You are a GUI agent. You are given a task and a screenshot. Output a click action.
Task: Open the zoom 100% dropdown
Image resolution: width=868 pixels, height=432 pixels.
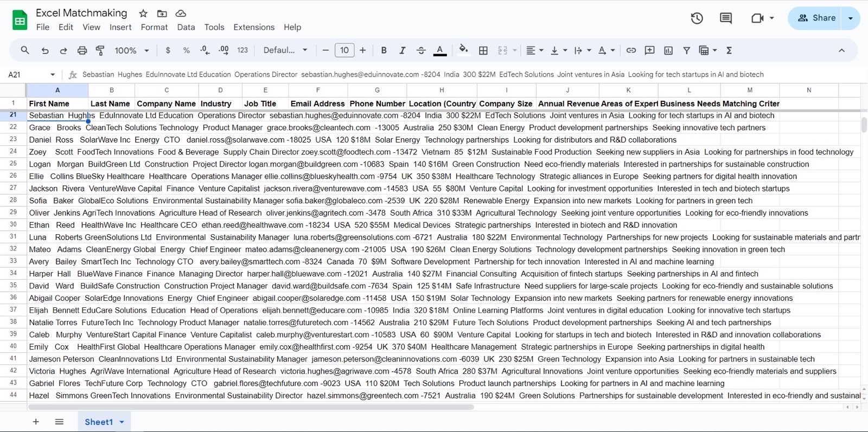pos(132,50)
